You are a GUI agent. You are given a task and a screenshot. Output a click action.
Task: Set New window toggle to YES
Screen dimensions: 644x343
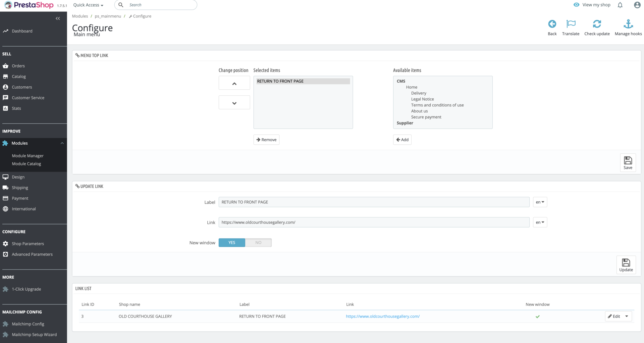(232, 243)
